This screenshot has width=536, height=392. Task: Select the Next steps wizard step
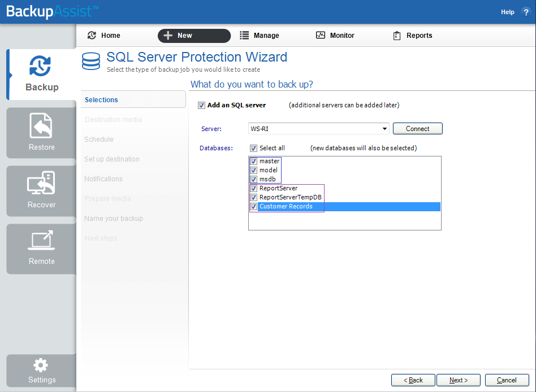point(101,238)
